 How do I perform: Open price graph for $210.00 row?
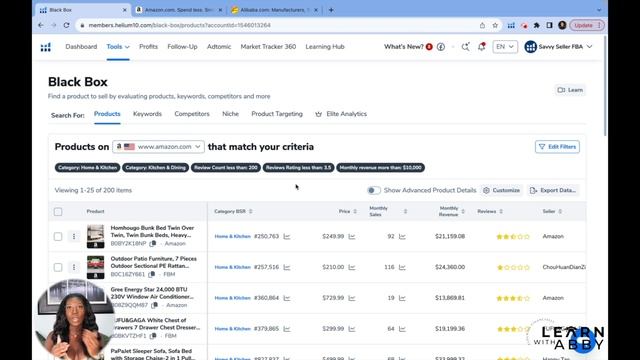click(352, 267)
